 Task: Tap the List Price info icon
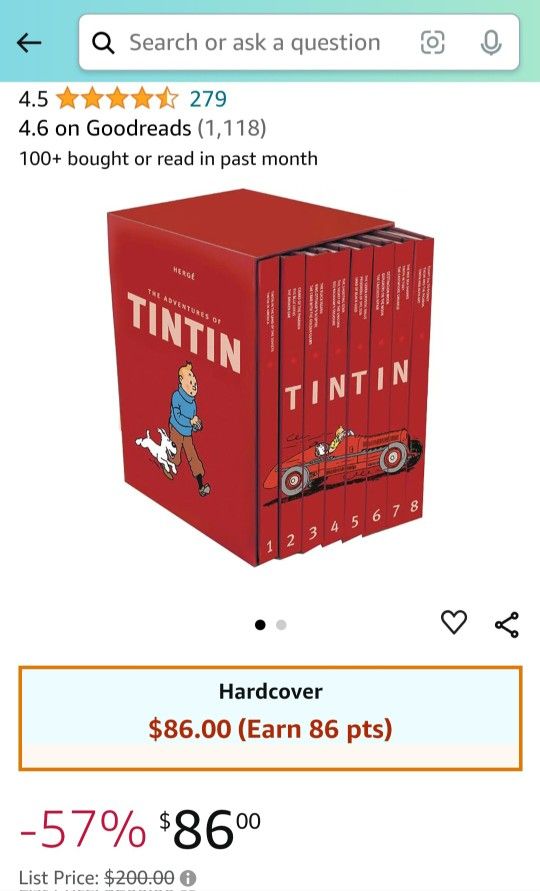pos(188,878)
